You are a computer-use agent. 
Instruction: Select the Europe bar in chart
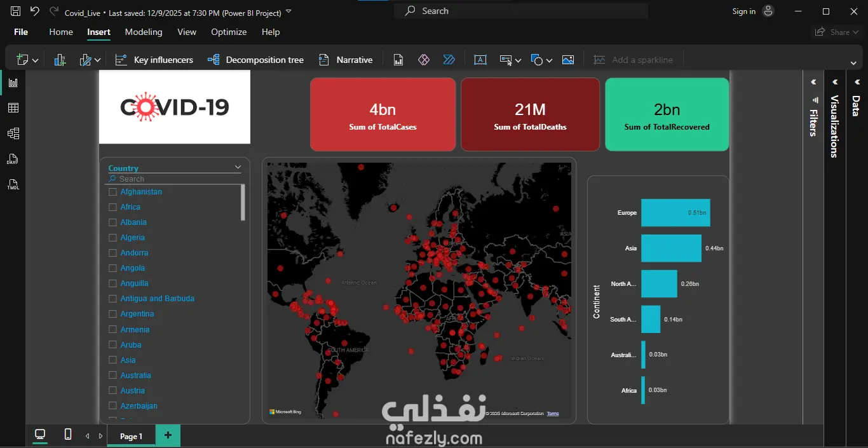pyautogui.click(x=675, y=213)
